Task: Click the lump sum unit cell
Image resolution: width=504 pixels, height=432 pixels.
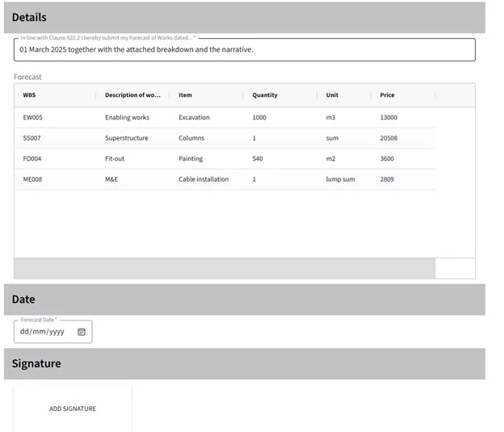Action: point(340,179)
